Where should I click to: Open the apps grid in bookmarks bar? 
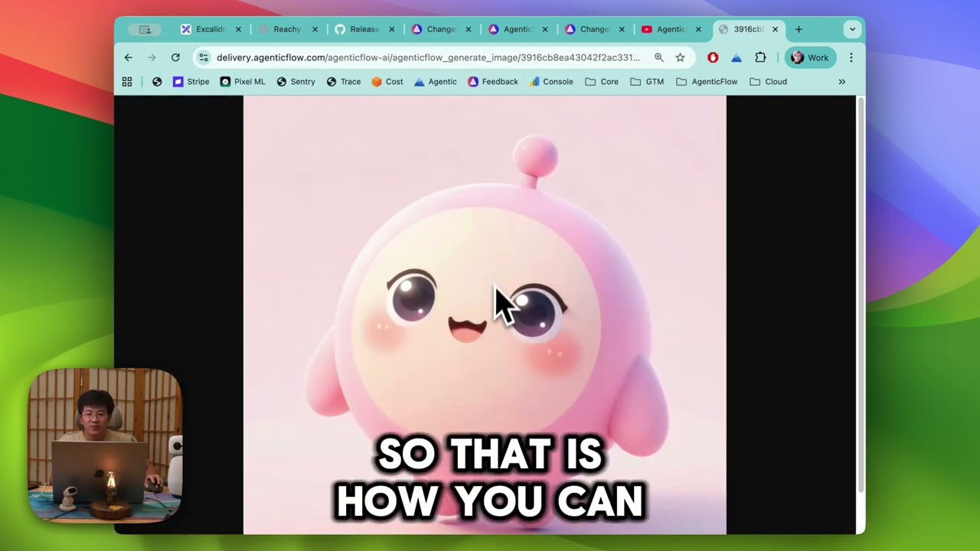coord(127,81)
